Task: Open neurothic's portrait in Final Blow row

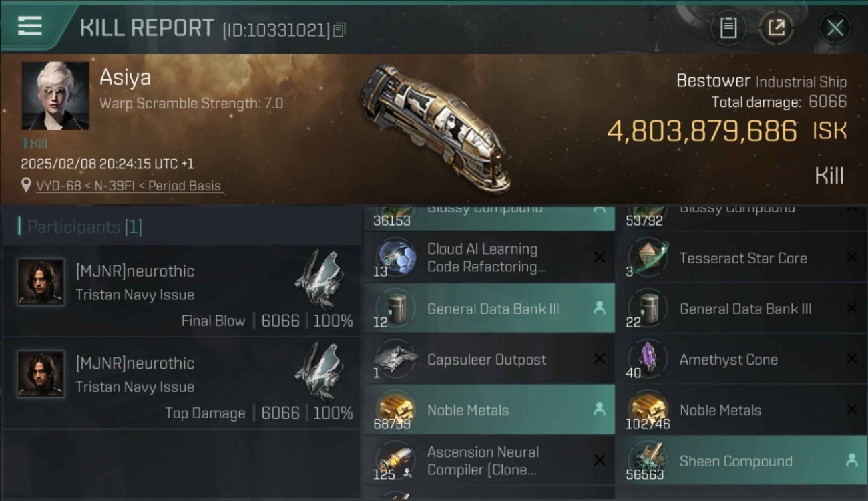Action: (x=41, y=282)
